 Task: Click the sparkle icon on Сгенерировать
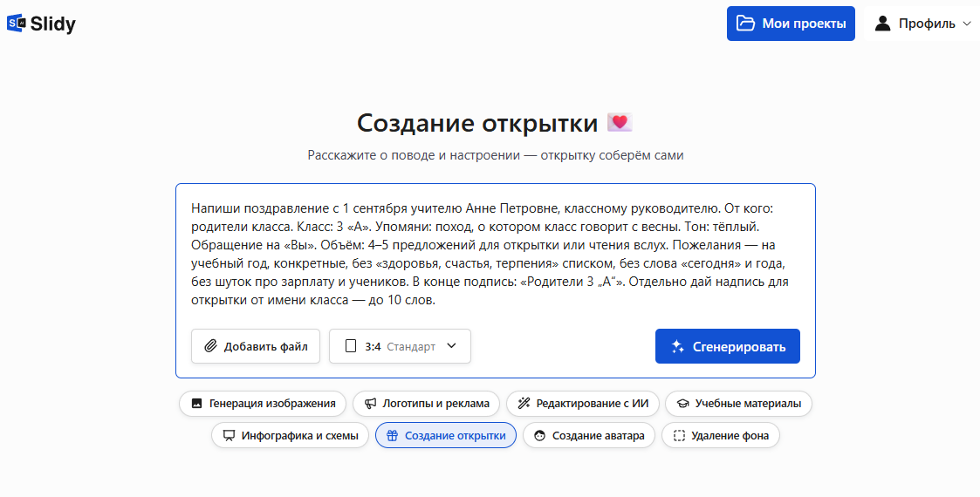[x=677, y=347]
